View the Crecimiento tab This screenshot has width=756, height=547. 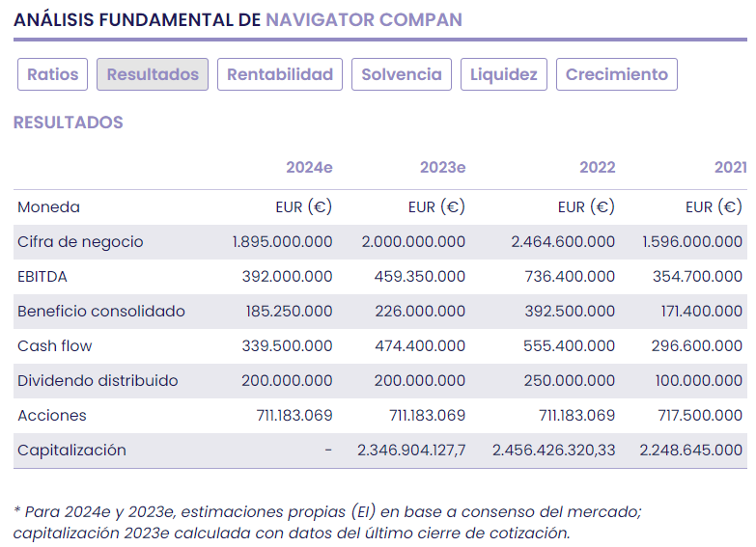(617, 74)
